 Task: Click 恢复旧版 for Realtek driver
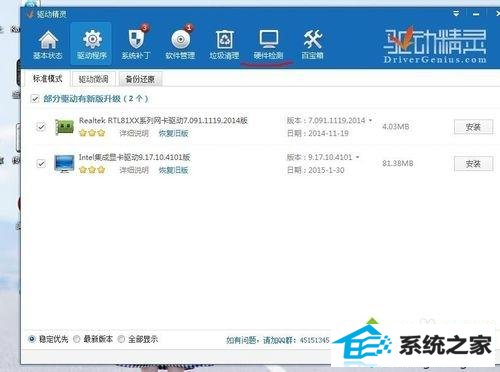click(x=173, y=134)
